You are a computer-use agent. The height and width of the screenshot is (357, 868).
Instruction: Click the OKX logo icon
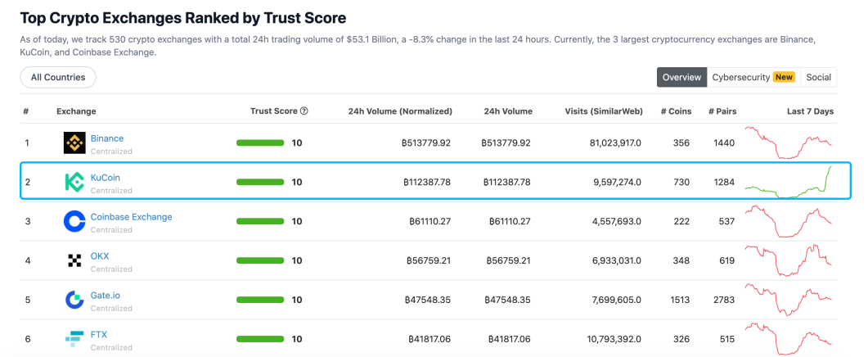point(74,260)
